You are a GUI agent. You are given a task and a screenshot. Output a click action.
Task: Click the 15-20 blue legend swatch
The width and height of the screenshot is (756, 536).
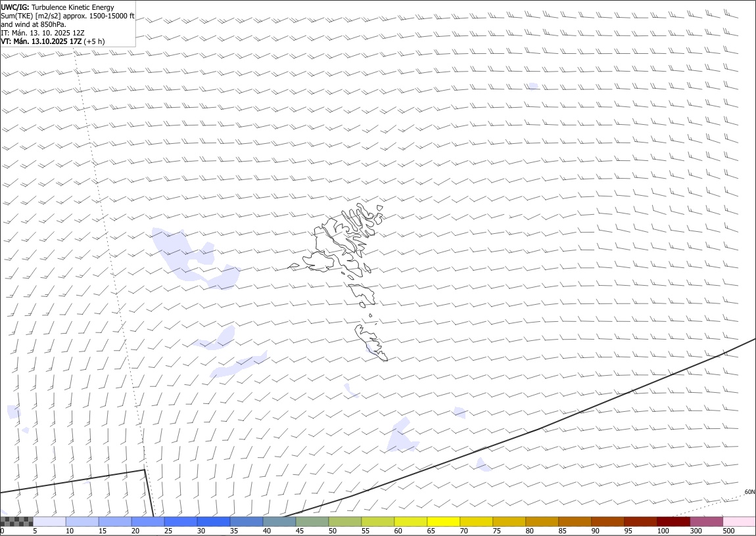tap(115, 522)
